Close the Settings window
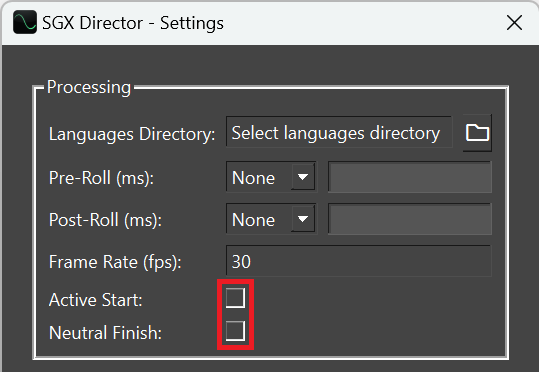This screenshot has height=372, width=539. click(x=514, y=23)
